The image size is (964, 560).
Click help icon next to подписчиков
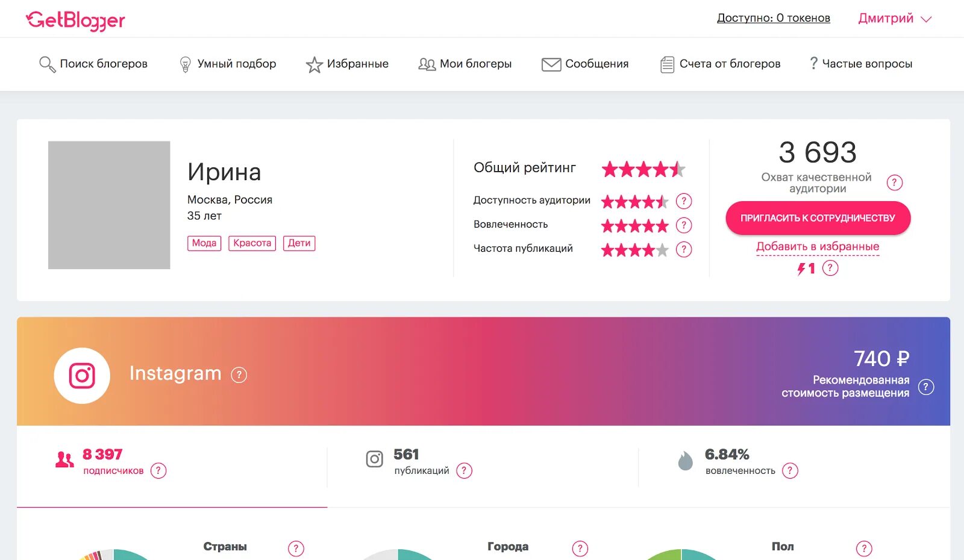(x=158, y=471)
